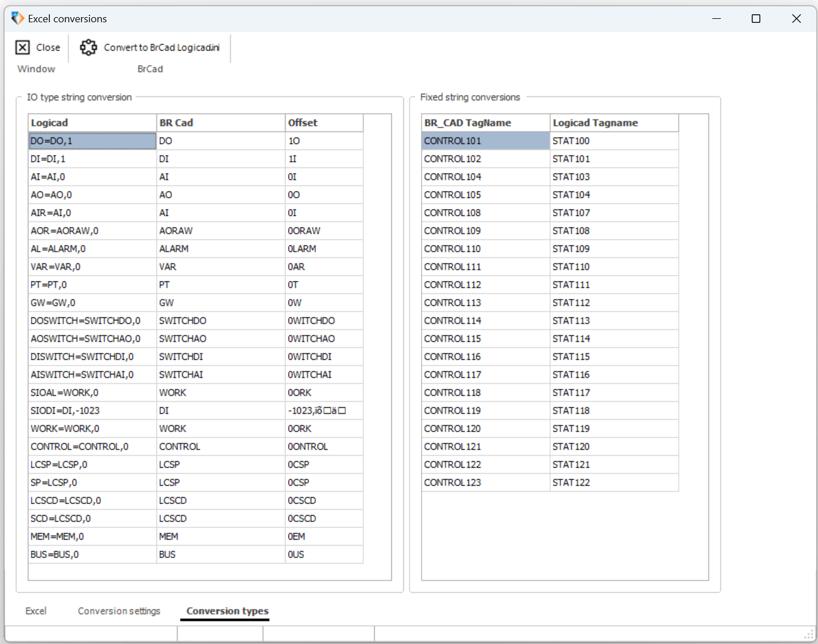This screenshot has width=818, height=644.
Task: Click the STAT117 Logicad tagname cell
Action: 614,393
